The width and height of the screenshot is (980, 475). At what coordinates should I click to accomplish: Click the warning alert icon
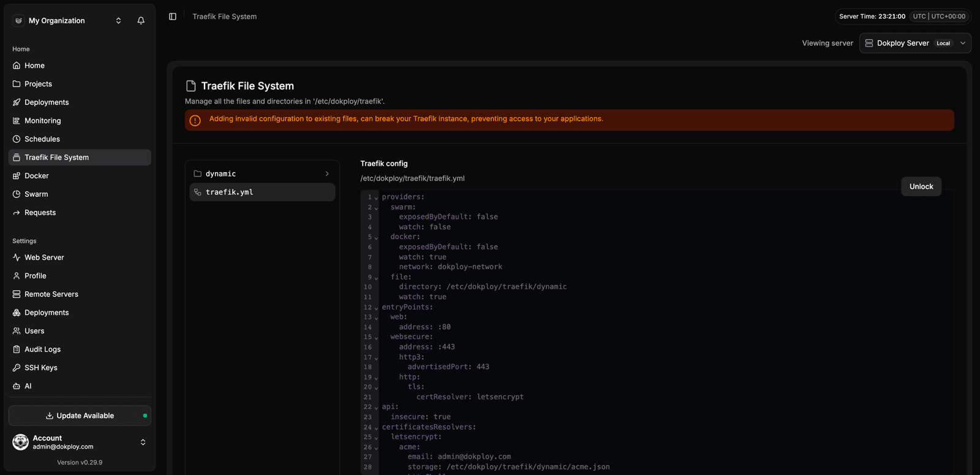195,121
